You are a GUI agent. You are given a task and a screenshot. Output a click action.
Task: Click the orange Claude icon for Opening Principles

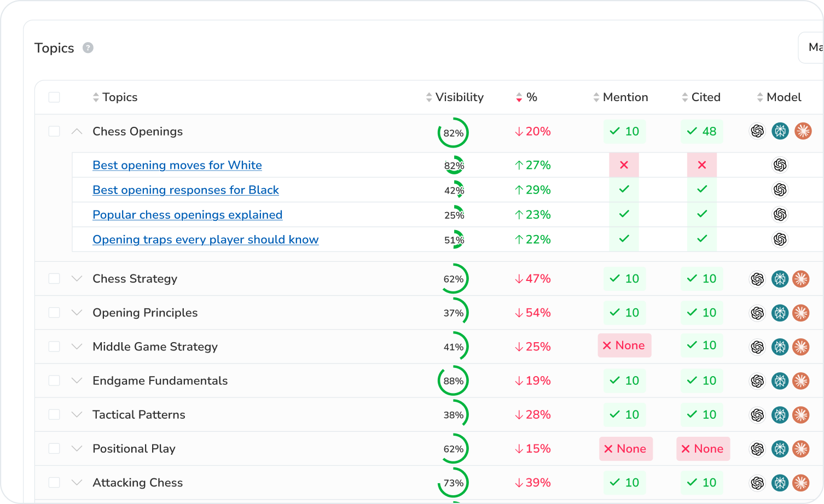(x=801, y=313)
